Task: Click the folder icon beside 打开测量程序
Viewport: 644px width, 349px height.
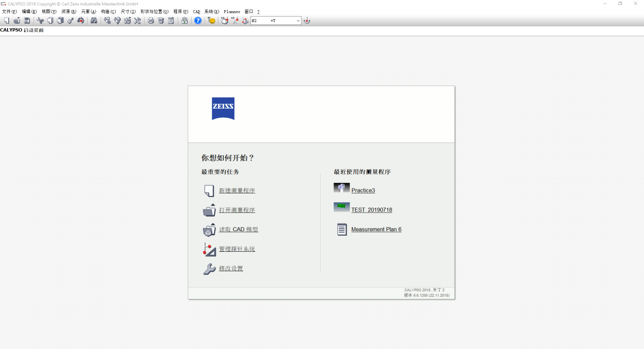Action: 209,210
